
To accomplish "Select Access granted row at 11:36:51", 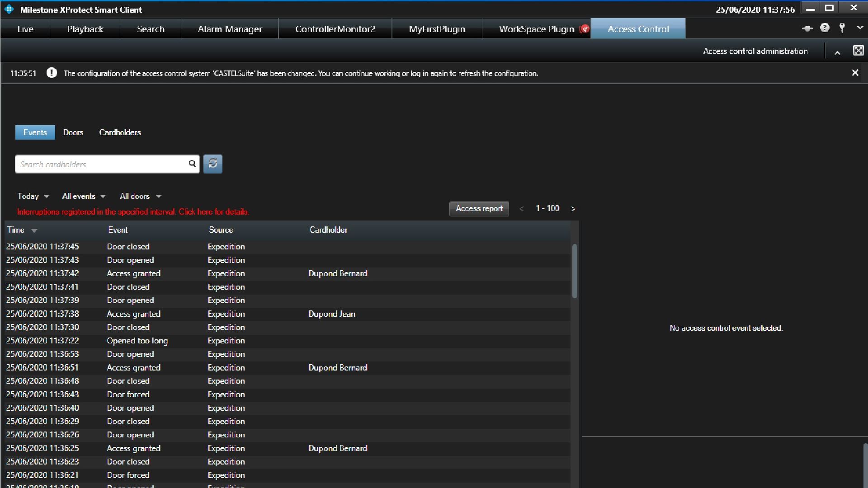I will tap(288, 368).
